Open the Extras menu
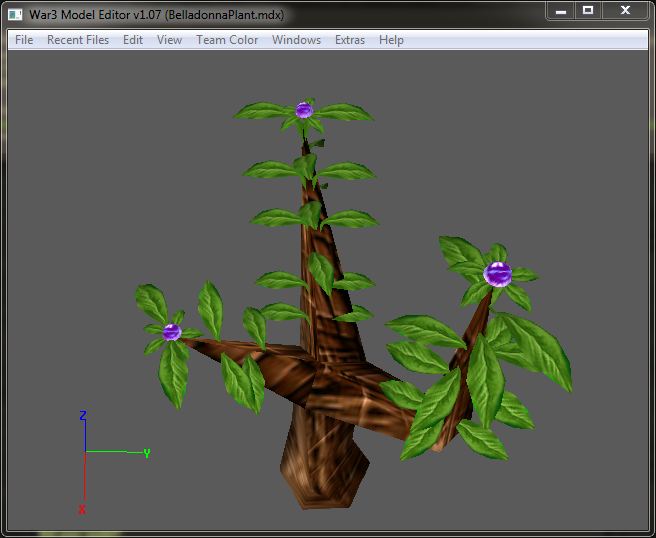The width and height of the screenshot is (656, 538). point(350,40)
